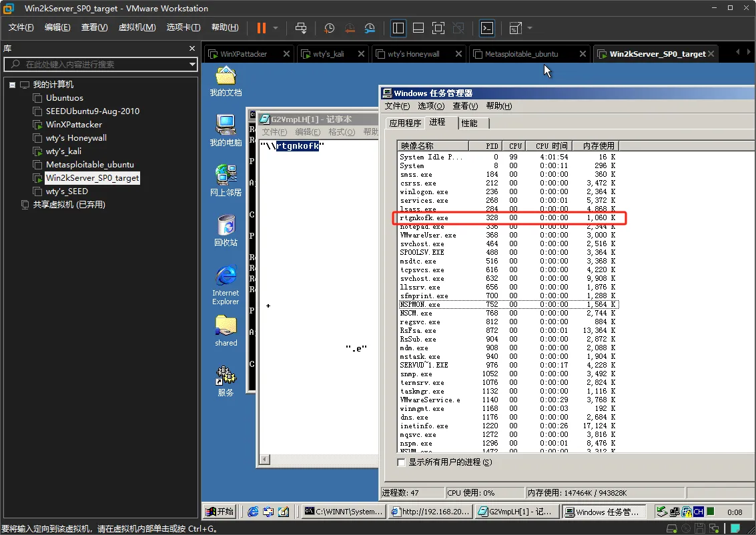
Task: Check 显示所有用户的进程 checkbox
Action: coord(401,462)
